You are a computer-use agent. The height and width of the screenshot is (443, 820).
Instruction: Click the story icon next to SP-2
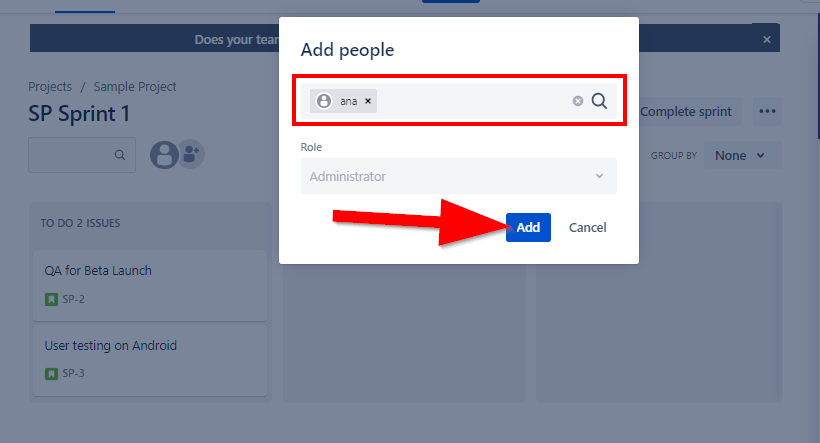[51, 300]
